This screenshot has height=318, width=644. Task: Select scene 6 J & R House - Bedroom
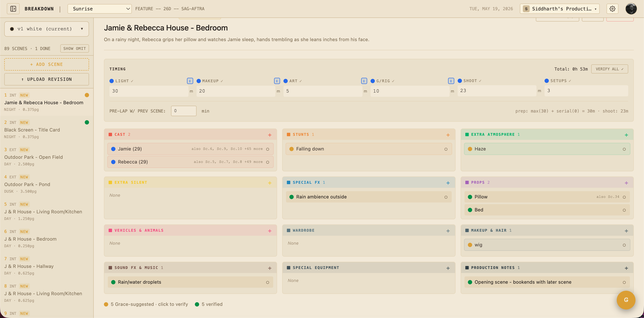[x=46, y=238]
